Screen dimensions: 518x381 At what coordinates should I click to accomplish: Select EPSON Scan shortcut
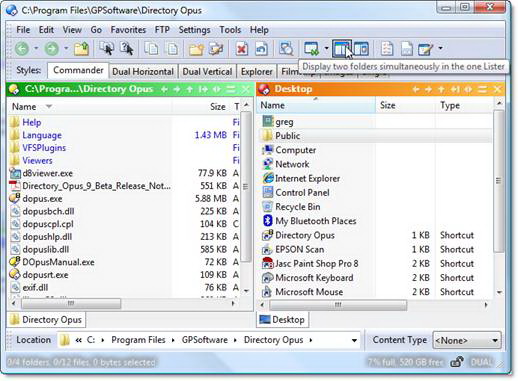pyautogui.click(x=299, y=250)
